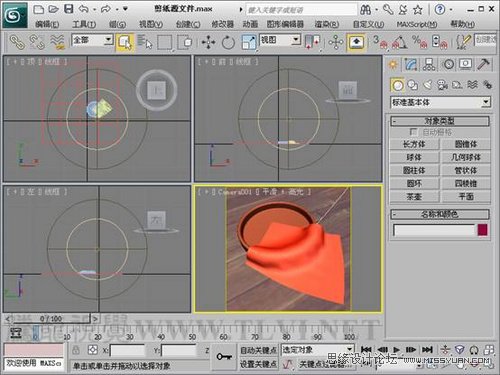Expand the selection filter dropdown
The image size is (500, 375).
pos(92,40)
